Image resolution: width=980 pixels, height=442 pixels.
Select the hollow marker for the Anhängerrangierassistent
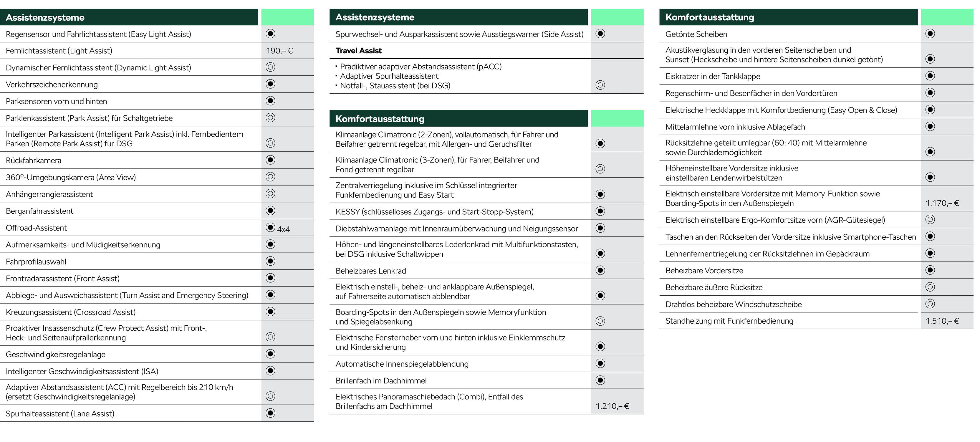click(270, 193)
